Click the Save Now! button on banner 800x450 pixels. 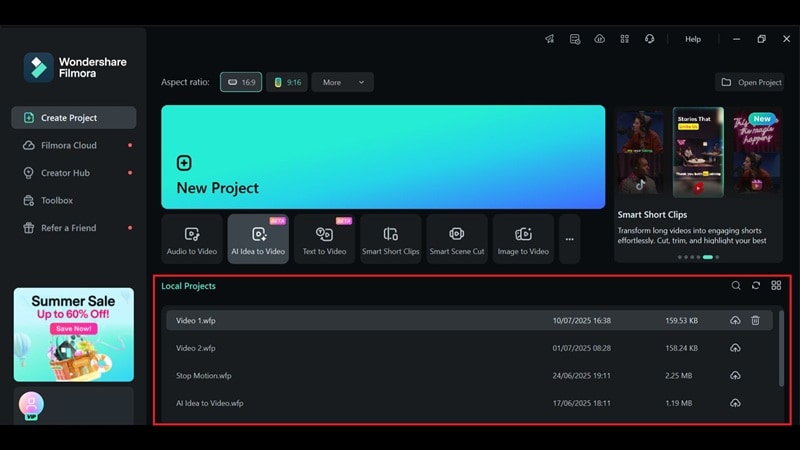click(73, 329)
